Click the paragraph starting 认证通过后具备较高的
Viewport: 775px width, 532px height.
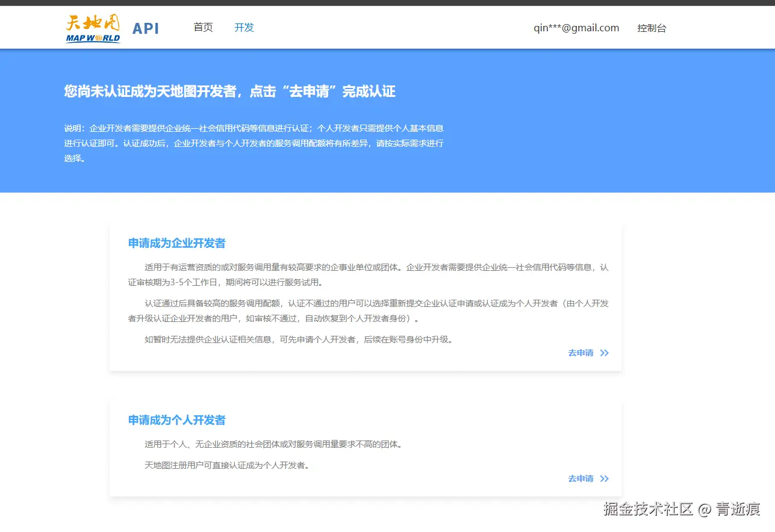coord(369,311)
